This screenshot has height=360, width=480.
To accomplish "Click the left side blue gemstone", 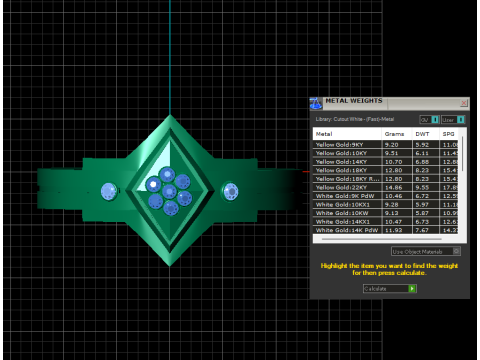I will coord(109,191).
